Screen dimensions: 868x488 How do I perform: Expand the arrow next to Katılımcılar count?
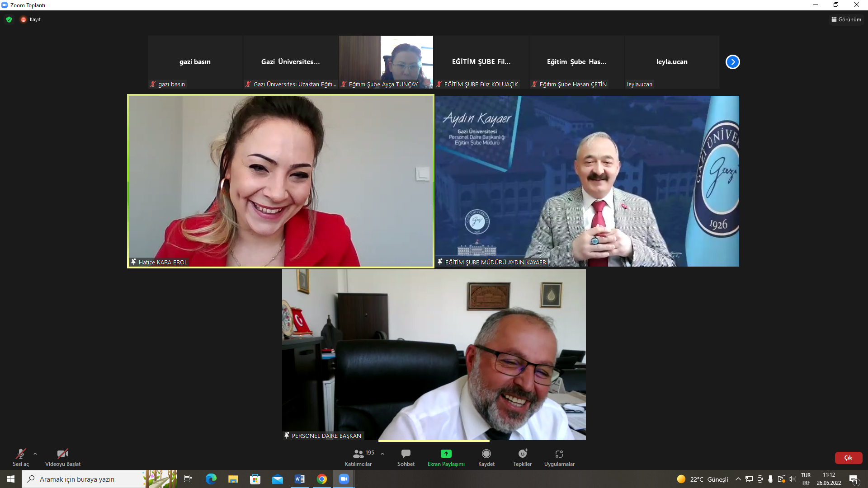pos(382,454)
